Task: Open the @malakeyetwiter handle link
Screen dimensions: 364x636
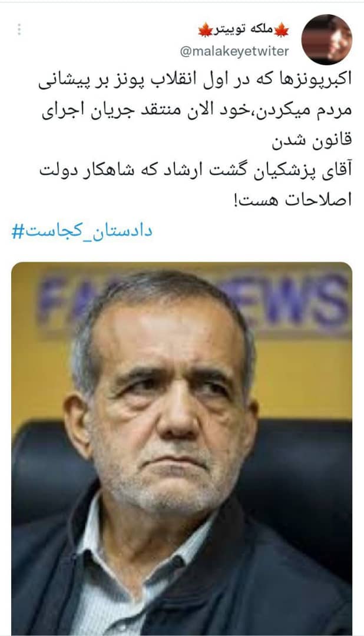Action: 234,51
